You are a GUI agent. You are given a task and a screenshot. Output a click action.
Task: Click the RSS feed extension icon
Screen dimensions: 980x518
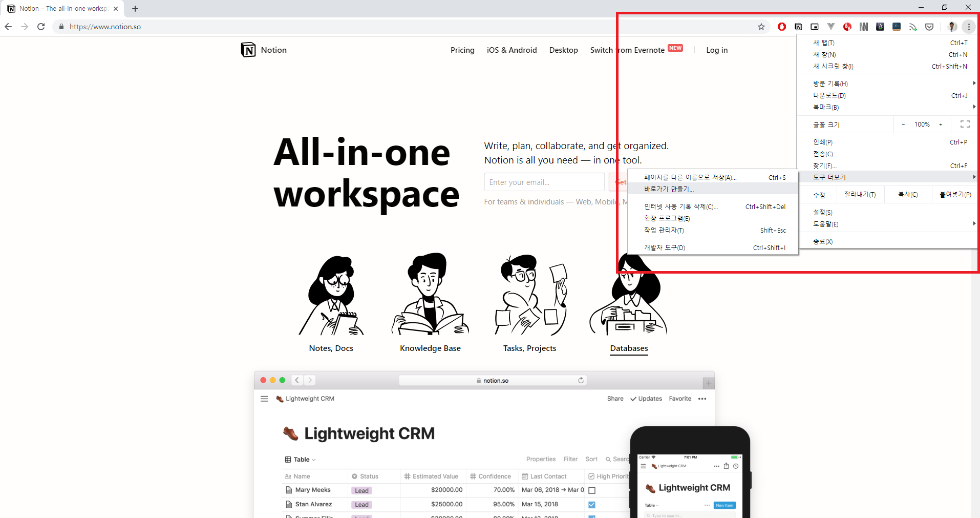click(913, 27)
